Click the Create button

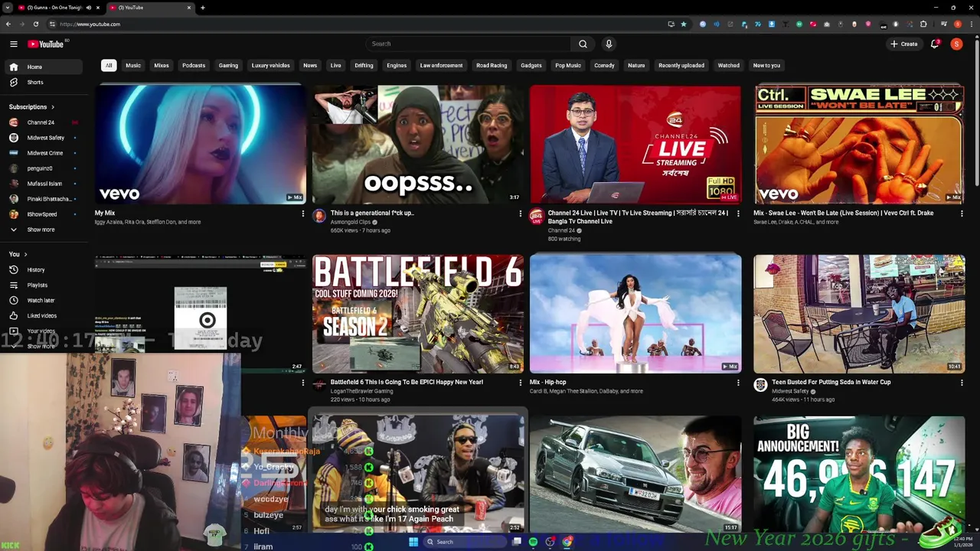click(904, 44)
